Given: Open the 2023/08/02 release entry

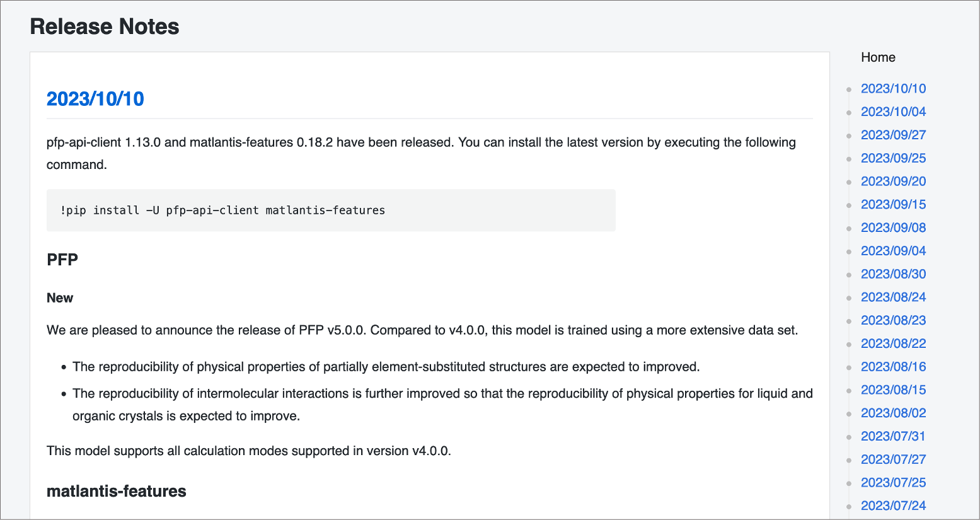Looking at the screenshot, I should [x=893, y=413].
